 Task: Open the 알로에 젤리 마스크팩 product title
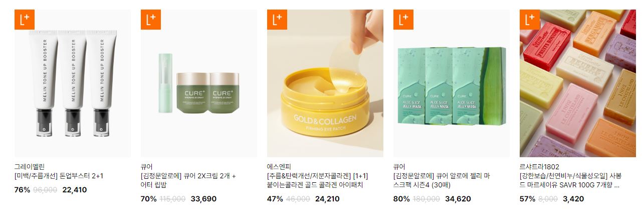click(x=442, y=181)
